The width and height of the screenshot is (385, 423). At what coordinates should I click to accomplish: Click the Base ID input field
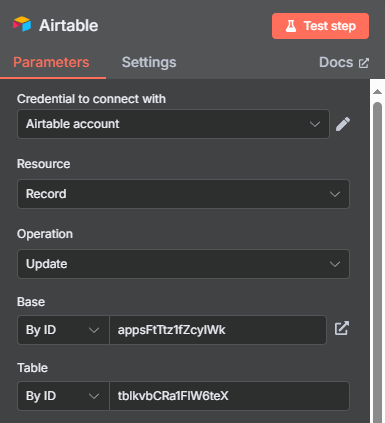(x=218, y=330)
